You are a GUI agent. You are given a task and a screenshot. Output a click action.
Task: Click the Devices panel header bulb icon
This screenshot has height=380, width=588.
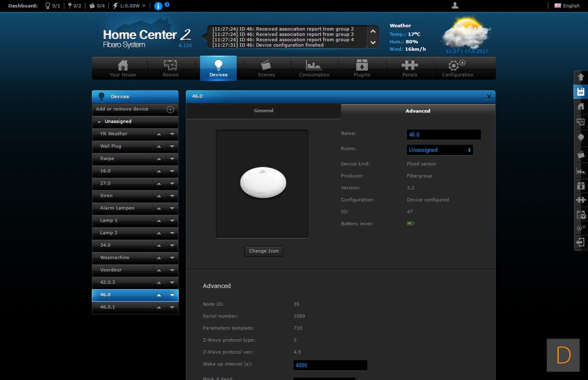click(101, 96)
